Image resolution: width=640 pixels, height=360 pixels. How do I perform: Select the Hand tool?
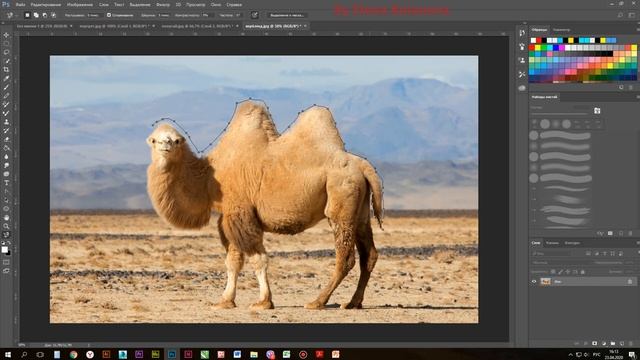click(x=6, y=217)
